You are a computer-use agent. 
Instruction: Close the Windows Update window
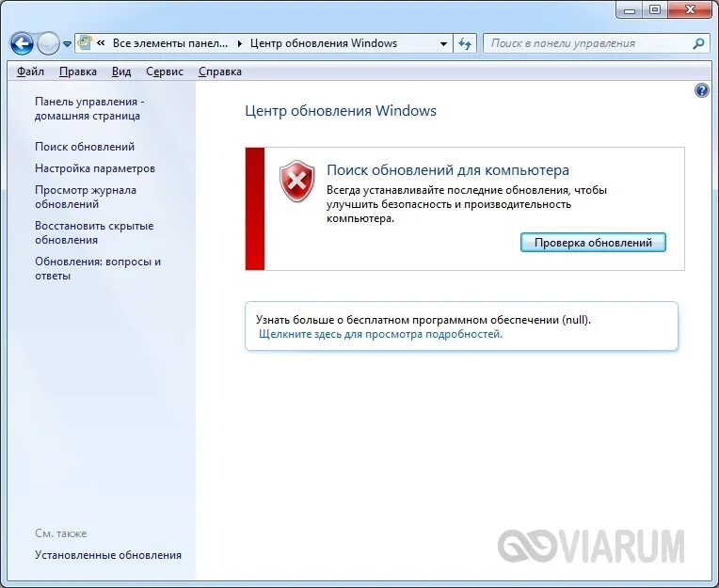(x=691, y=9)
